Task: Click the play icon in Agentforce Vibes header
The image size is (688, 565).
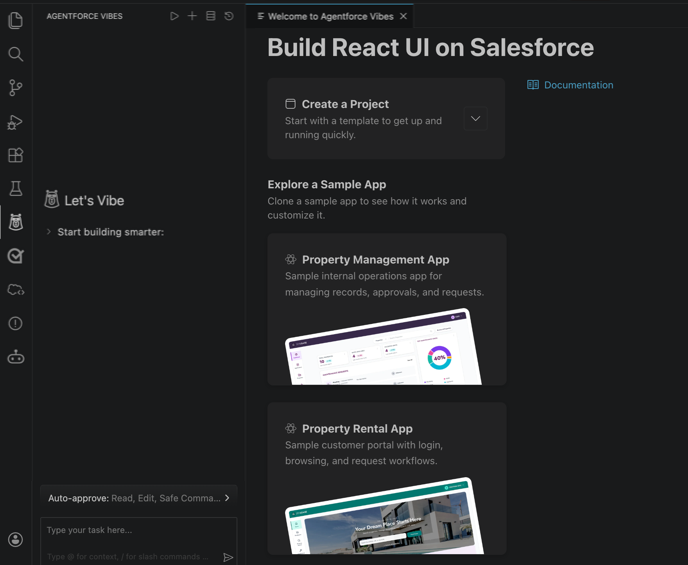Action: tap(174, 16)
